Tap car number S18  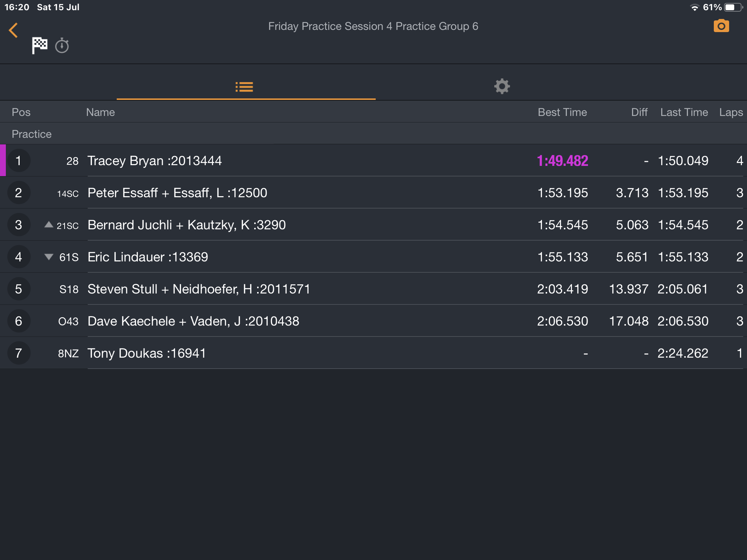point(69,289)
